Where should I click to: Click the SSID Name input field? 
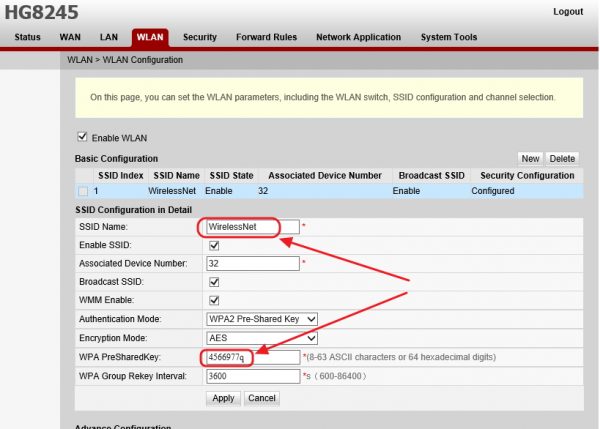(252, 227)
